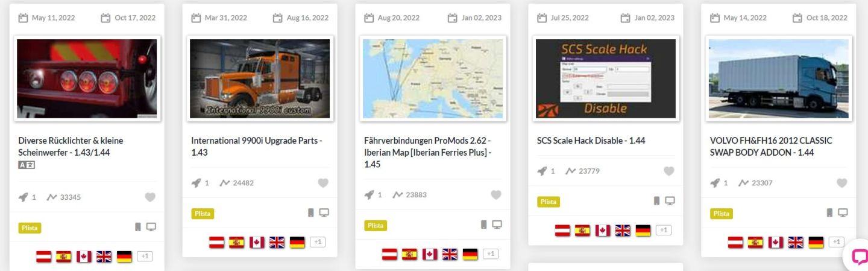
Task: Select the UK flag on the SCS Scale Hack card
Action: [x=623, y=230]
